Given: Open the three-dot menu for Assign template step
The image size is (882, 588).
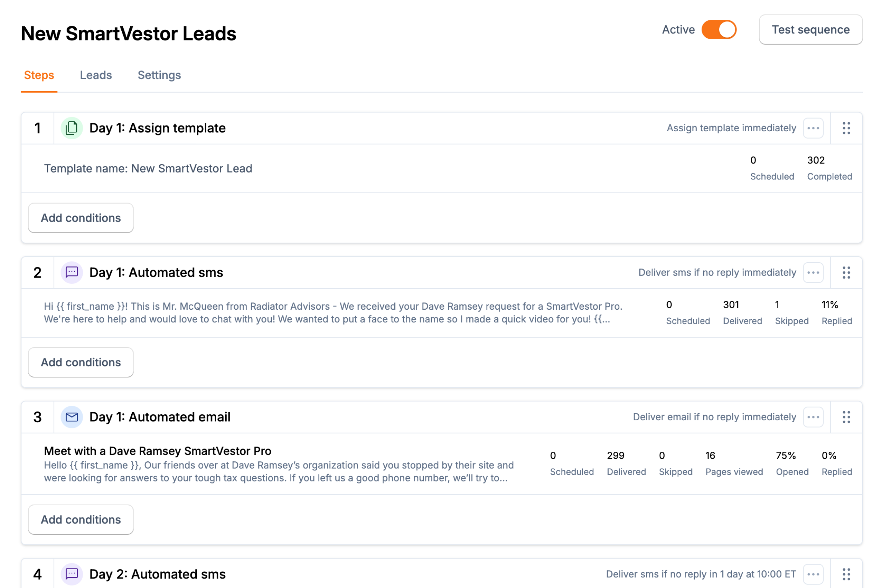Looking at the screenshot, I should 813,128.
